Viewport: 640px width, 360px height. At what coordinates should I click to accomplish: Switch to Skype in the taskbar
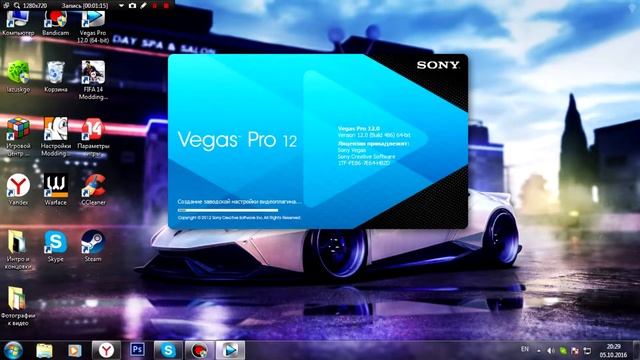point(168,350)
